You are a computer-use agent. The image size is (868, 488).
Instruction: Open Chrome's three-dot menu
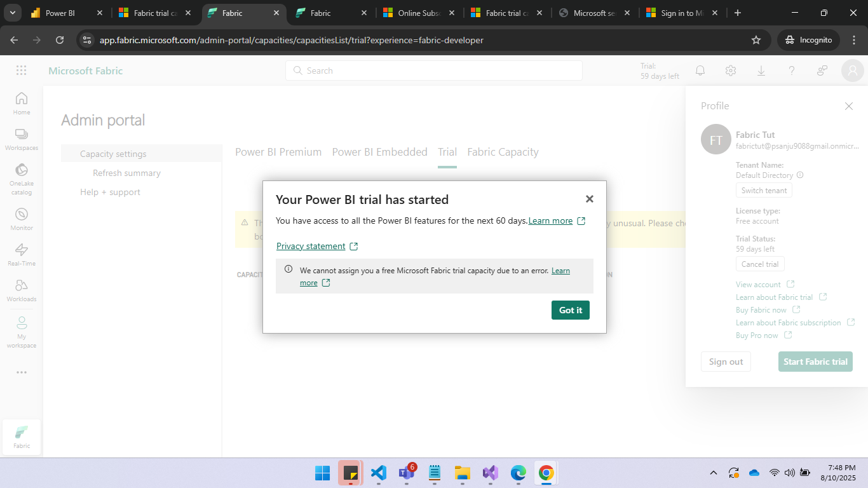[853, 40]
